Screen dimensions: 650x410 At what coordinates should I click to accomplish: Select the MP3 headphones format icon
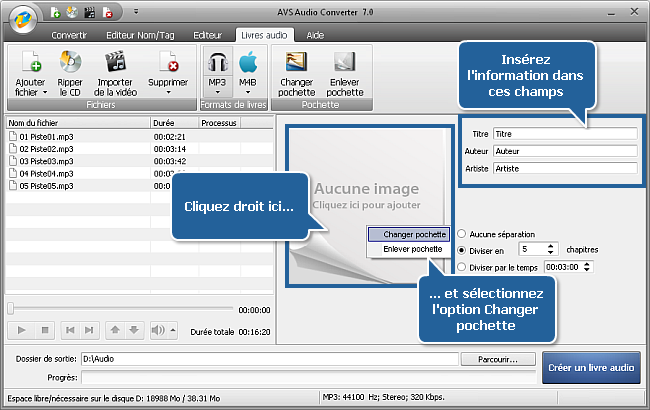[x=217, y=60]
